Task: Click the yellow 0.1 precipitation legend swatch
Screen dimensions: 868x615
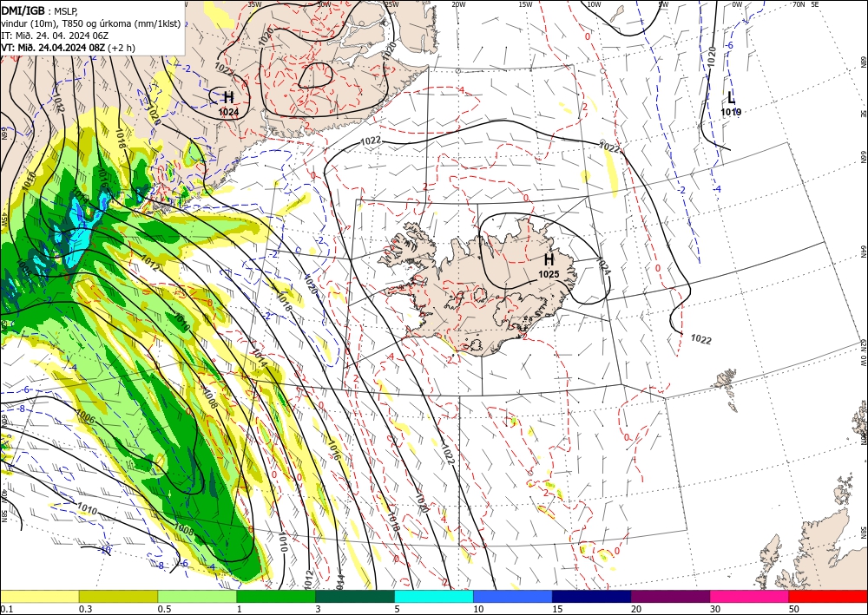Action: [39, 596]
